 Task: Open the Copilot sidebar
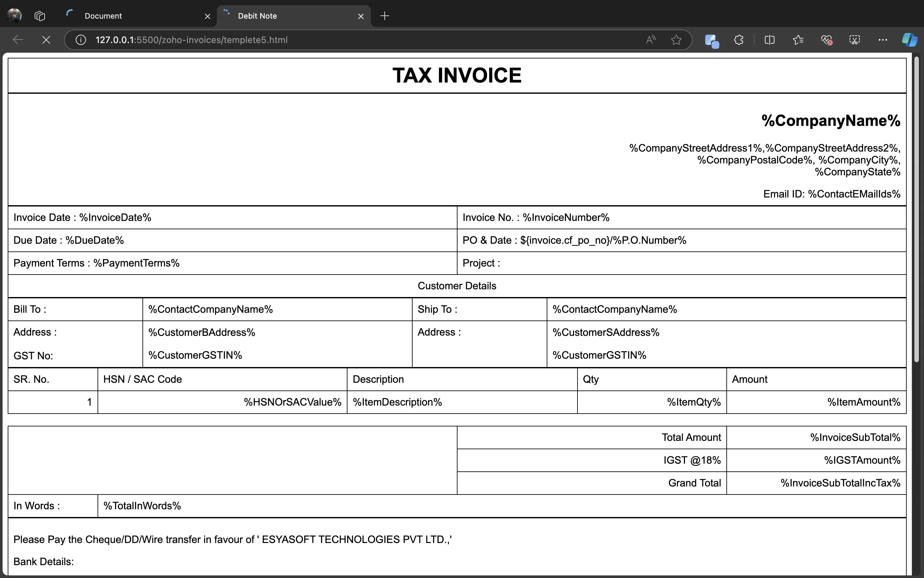(910, 40)
